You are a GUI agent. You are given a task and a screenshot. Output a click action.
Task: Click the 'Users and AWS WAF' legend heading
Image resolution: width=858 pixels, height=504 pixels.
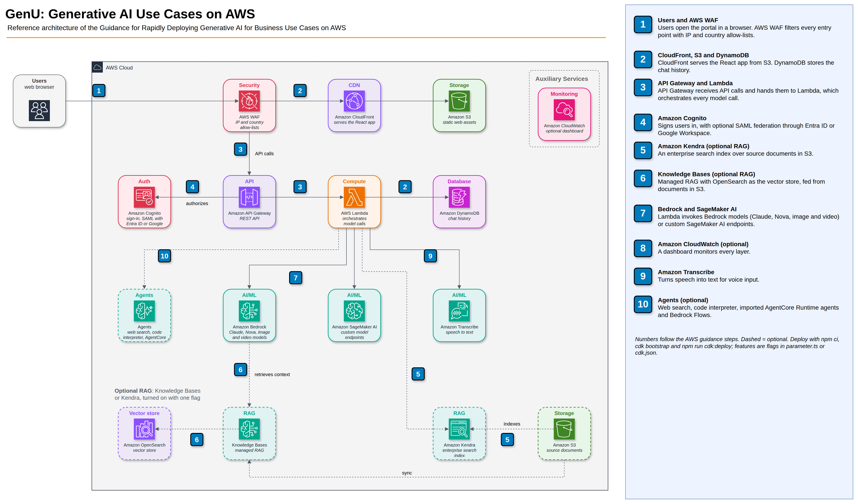(x=688, y=20)
